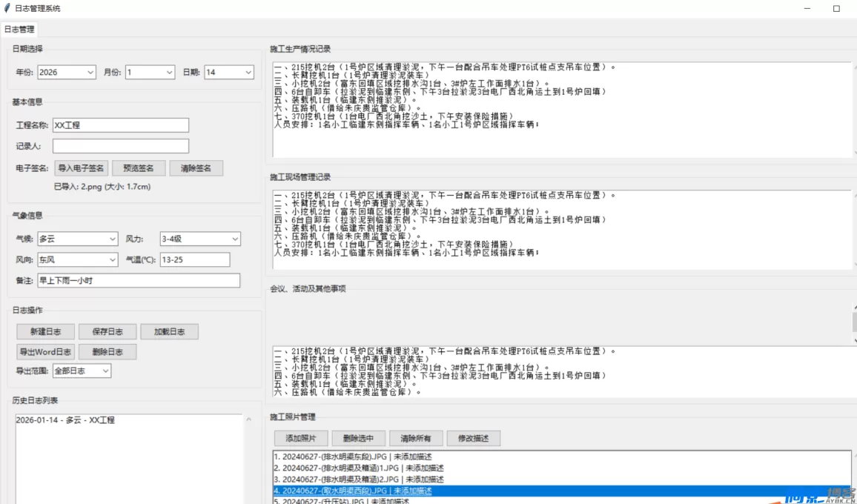Viewport: 857px width, 504px height.
Task: Open the 气候 weather dropdown
Action: tap(111, 239)
